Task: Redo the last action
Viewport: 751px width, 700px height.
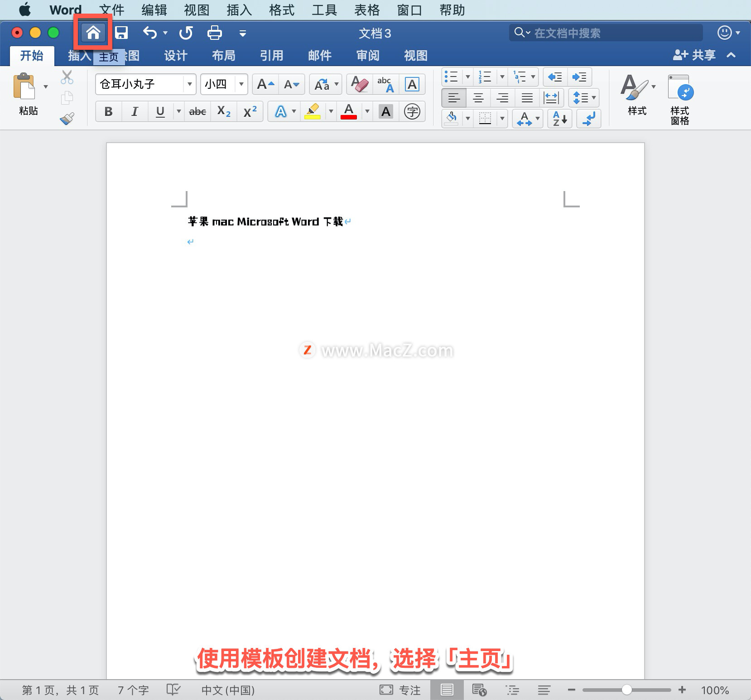Action: pos(186,33)
